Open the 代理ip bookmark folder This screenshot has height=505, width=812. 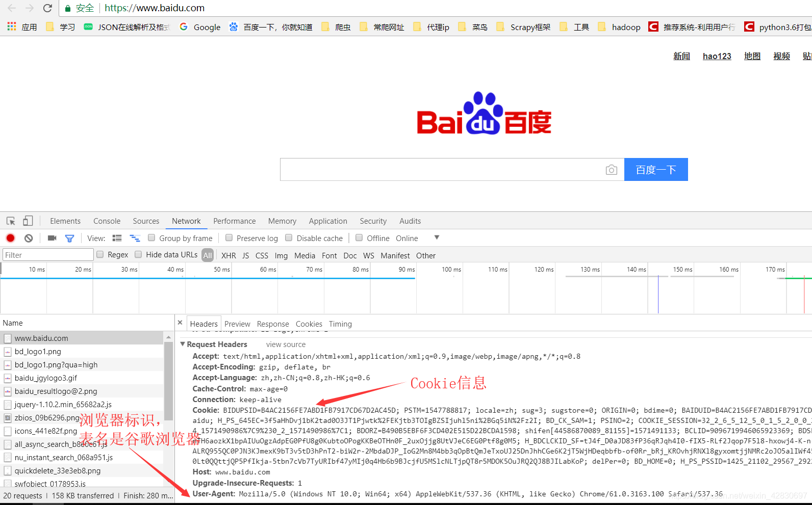(431, 27)
